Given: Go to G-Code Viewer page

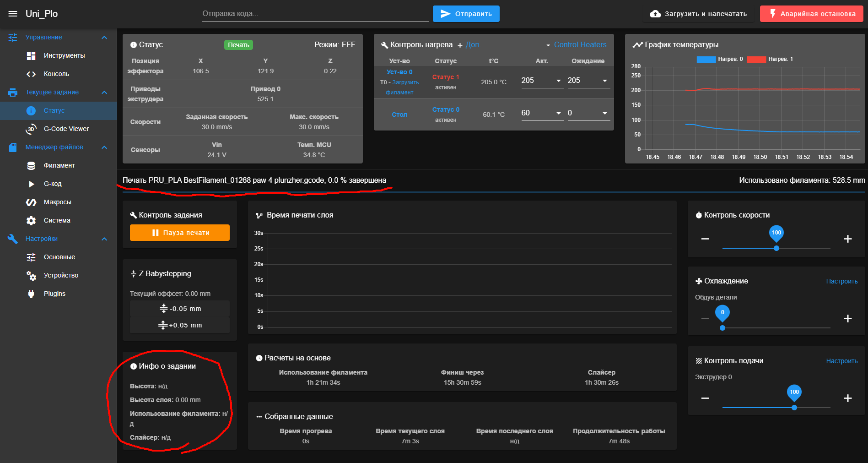Looking at the screenshot, I should (x=59, y=129).
